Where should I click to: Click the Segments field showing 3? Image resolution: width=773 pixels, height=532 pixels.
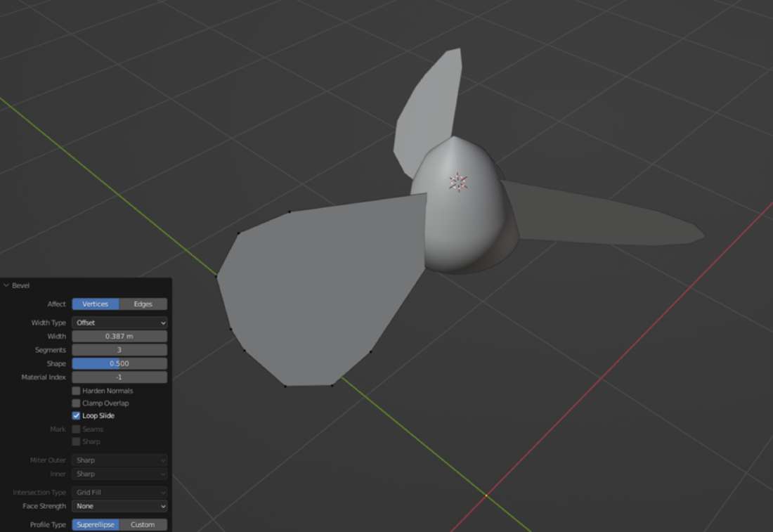119,350
